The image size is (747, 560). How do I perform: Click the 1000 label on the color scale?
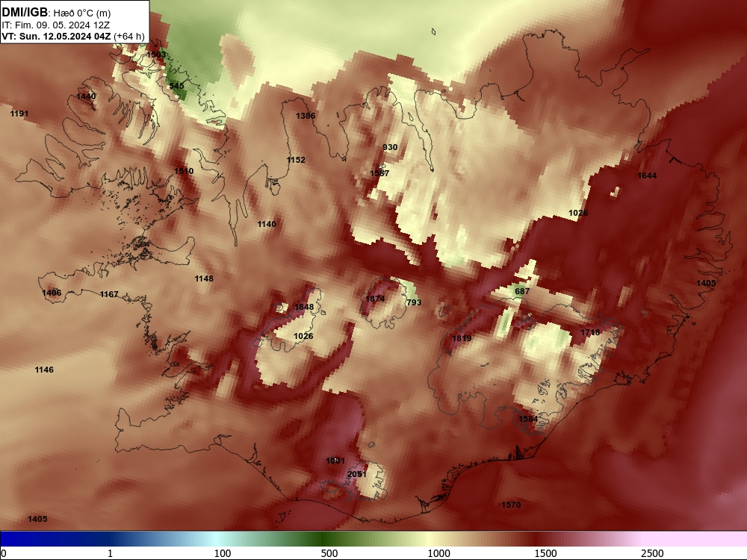point(438,553)
